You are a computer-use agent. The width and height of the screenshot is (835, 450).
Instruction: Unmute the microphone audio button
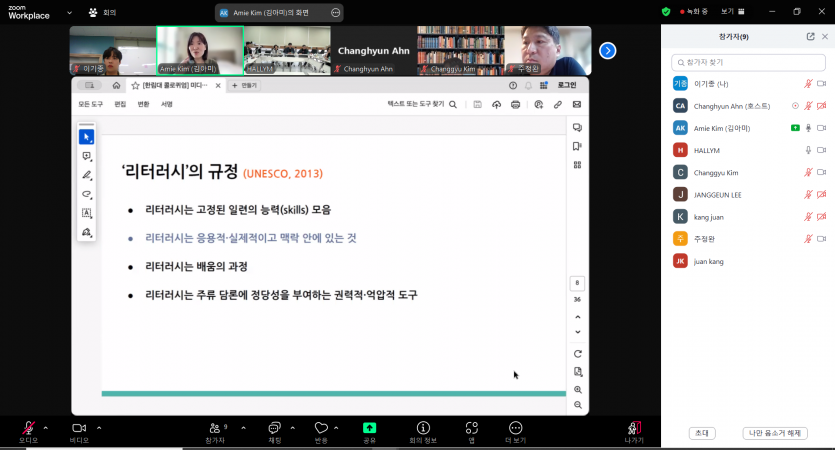click(28, 428)
